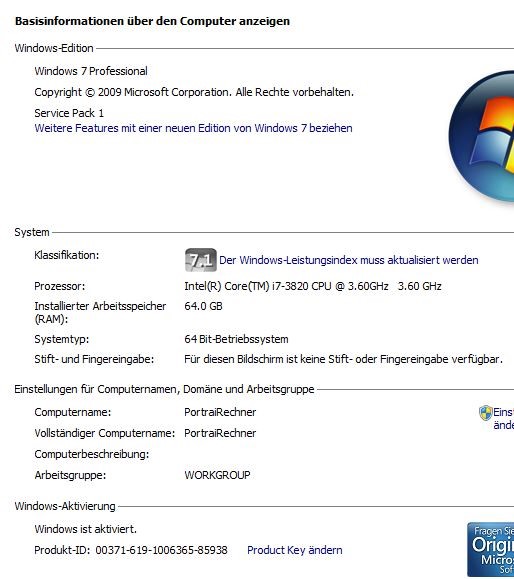Click the Produkt-ID number 00371-619-1006365-85938
Screen dimensions: 514x579
[161, 550]
